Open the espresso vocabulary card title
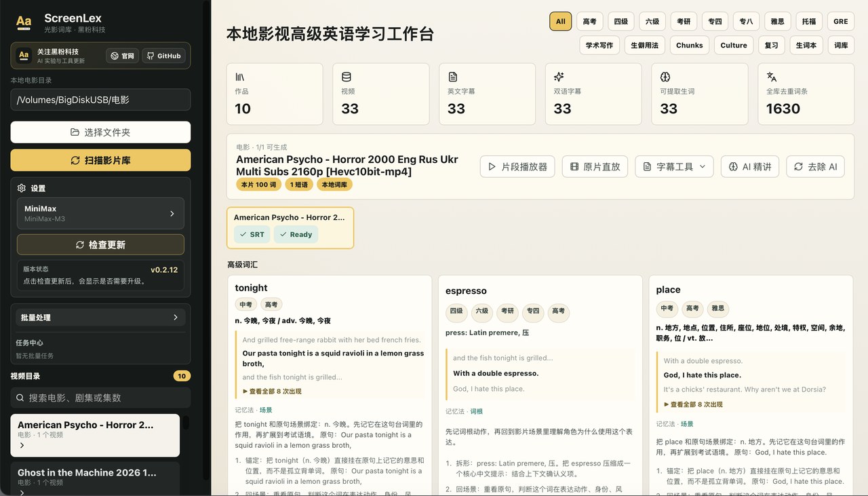 tap(466, 290)
